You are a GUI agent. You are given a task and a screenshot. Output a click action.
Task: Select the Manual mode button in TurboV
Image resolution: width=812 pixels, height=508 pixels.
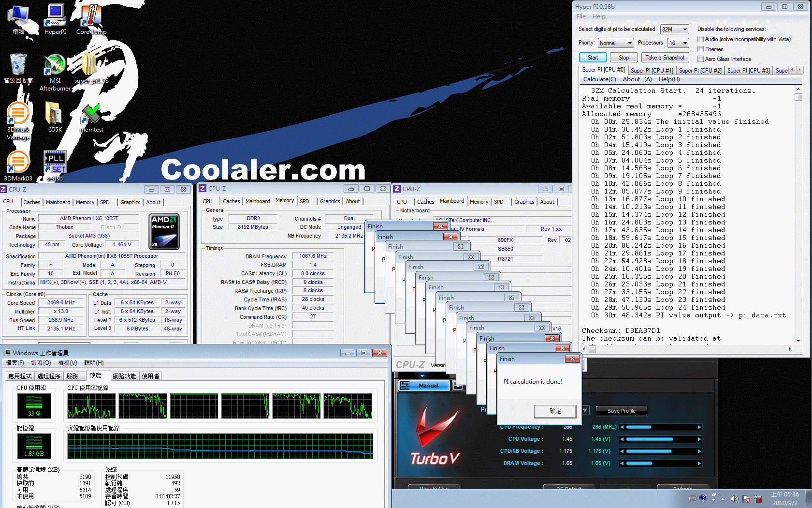424,386
